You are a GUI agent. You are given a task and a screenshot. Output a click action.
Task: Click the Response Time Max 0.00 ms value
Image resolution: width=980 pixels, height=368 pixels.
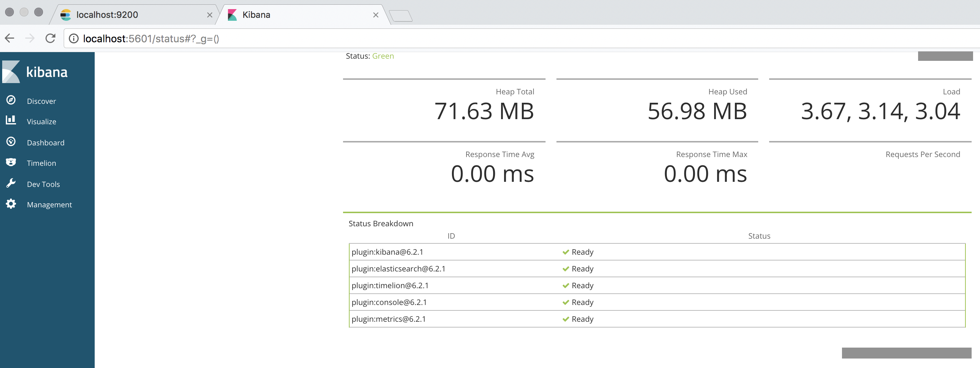coord(705,174)
